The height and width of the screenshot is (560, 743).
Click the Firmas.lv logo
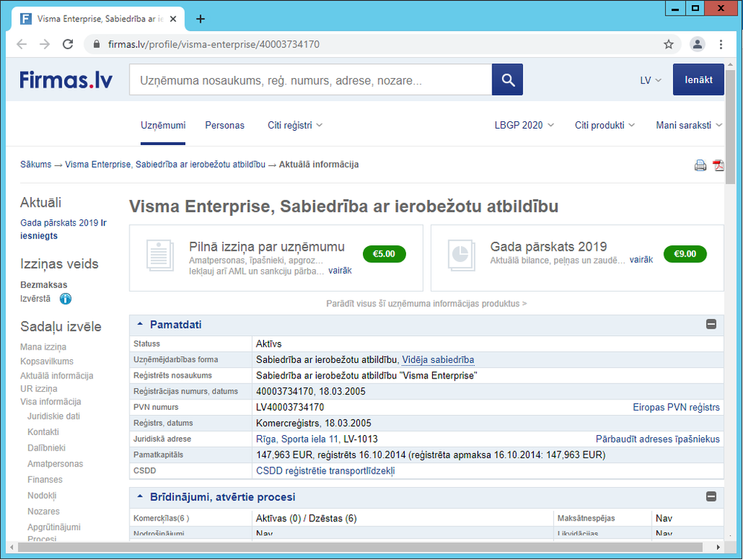click(66, 80)
